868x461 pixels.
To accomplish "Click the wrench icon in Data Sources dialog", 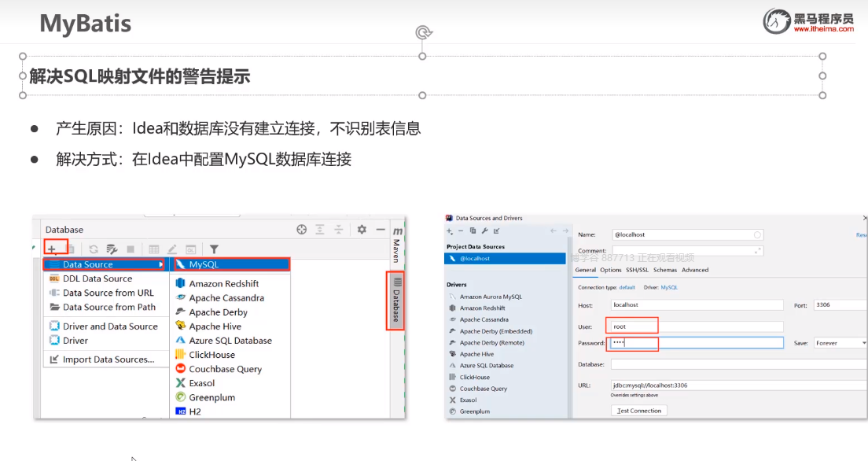I will click(x=484, y=231).
